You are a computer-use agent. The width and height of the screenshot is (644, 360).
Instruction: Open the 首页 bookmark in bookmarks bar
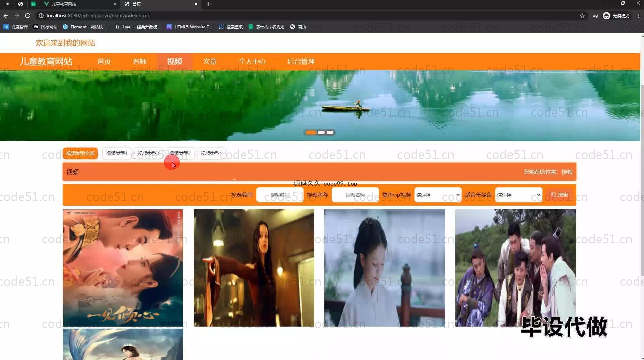pos(298,27)
